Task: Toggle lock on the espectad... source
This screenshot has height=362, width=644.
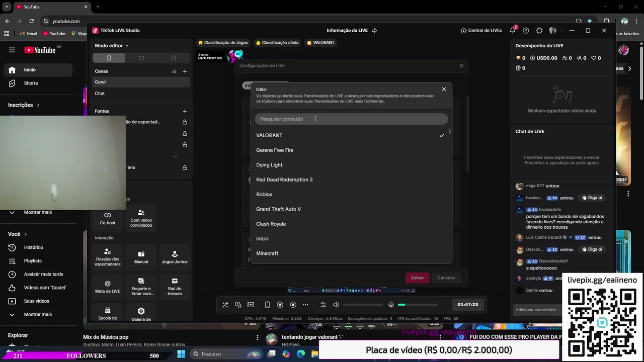Action: pyautogui.click(x=185, y=122)
